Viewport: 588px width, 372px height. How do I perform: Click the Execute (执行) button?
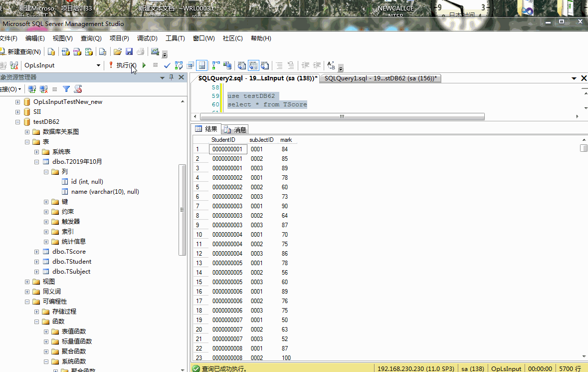[123, 65]
